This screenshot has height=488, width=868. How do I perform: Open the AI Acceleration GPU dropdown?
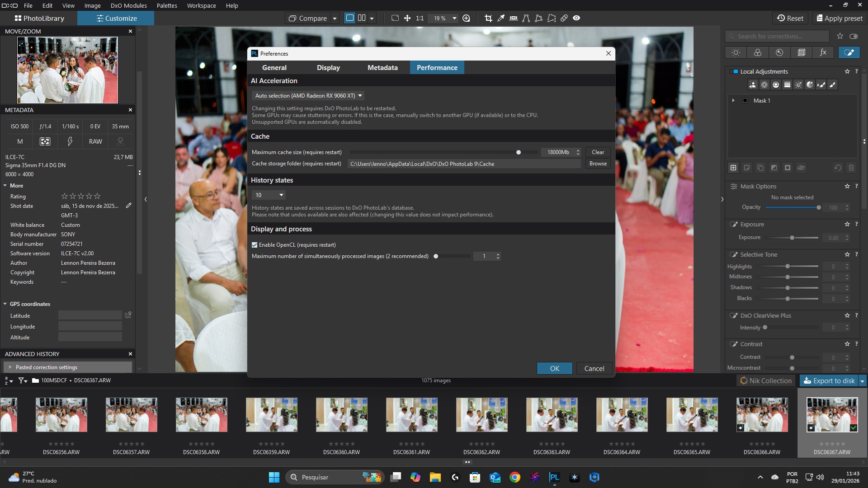coord(308,96)
